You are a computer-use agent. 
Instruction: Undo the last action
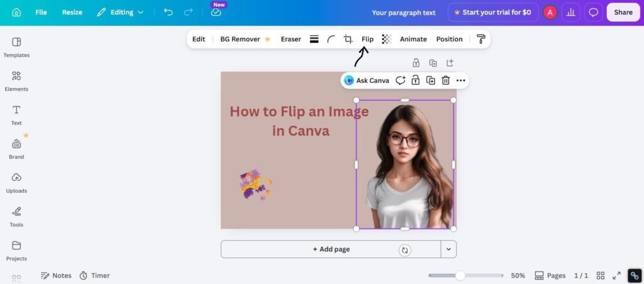pos(169,13)
